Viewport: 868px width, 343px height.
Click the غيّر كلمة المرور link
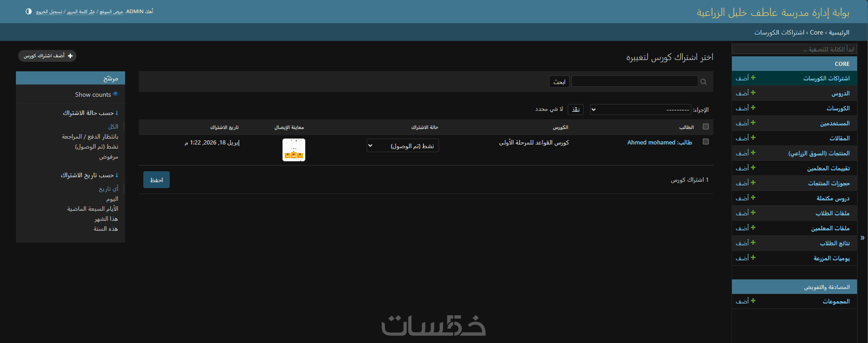[81, 11]
